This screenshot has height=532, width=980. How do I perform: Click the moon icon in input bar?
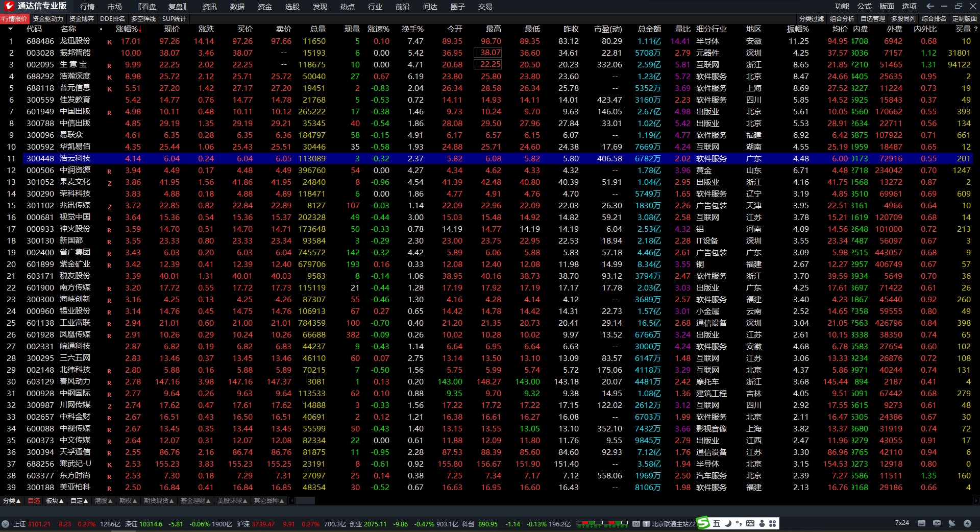728,523
